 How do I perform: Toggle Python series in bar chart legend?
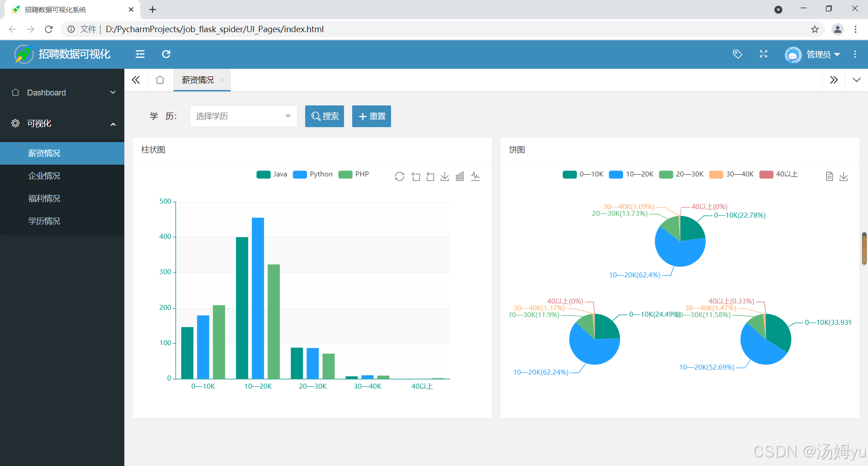(313, 174)
